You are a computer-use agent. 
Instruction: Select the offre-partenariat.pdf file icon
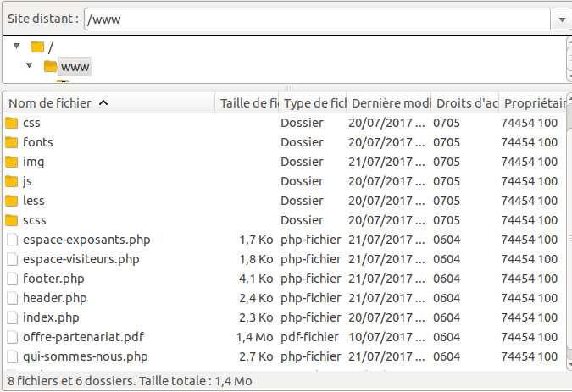click(x=11, y=337)
